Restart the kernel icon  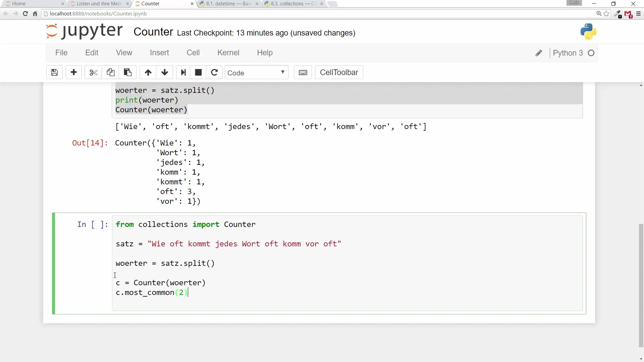(x=214, y=72)
